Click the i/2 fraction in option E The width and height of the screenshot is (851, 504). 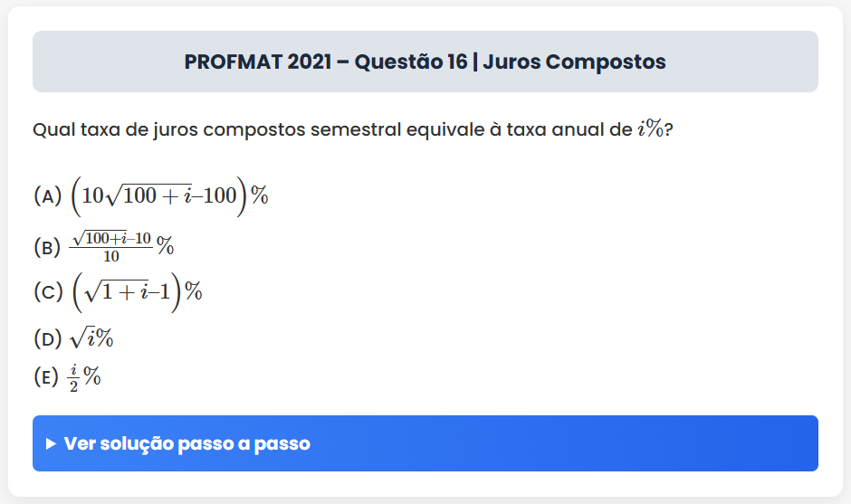pos(74,377)
